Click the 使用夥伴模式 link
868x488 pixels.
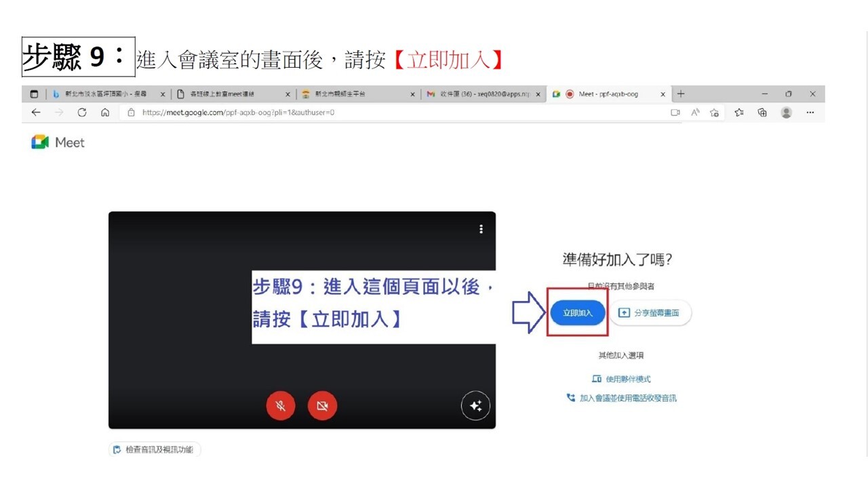621,379
